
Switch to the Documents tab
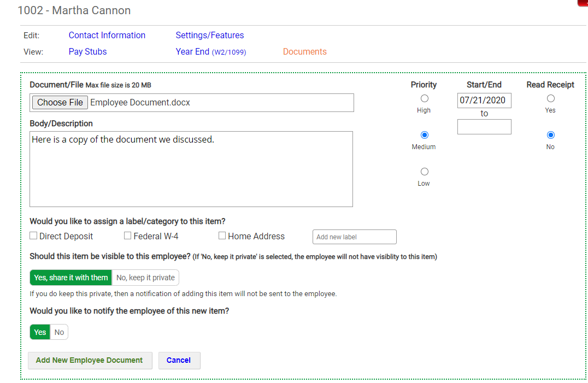[304, 52]
